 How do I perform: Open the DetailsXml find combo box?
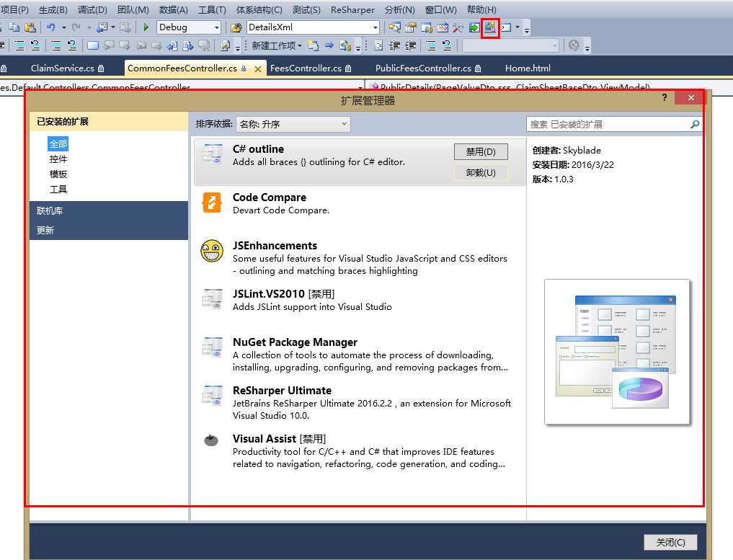click(x=314, y=27)
